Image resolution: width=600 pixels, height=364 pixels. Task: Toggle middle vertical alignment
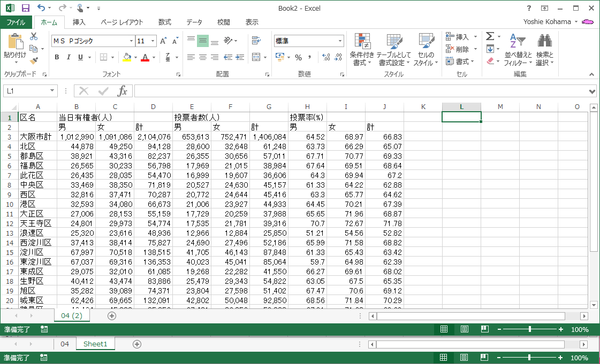tap(203, 41)
